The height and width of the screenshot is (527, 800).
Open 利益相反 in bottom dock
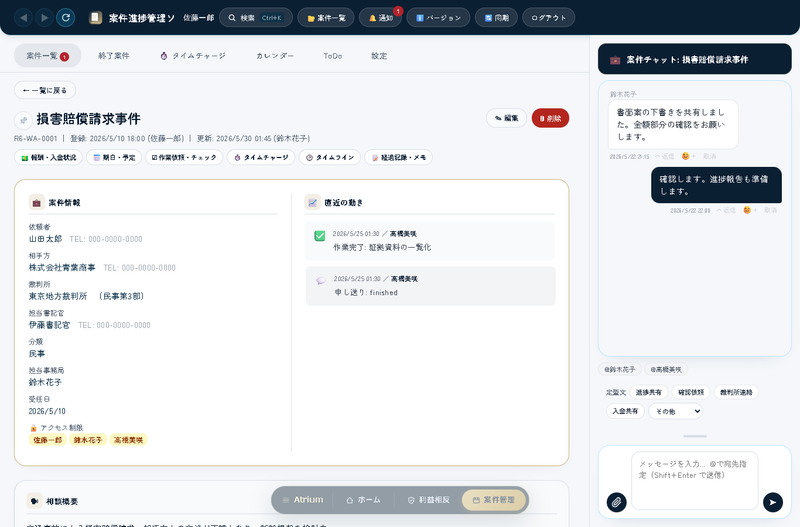coord(429,500)
